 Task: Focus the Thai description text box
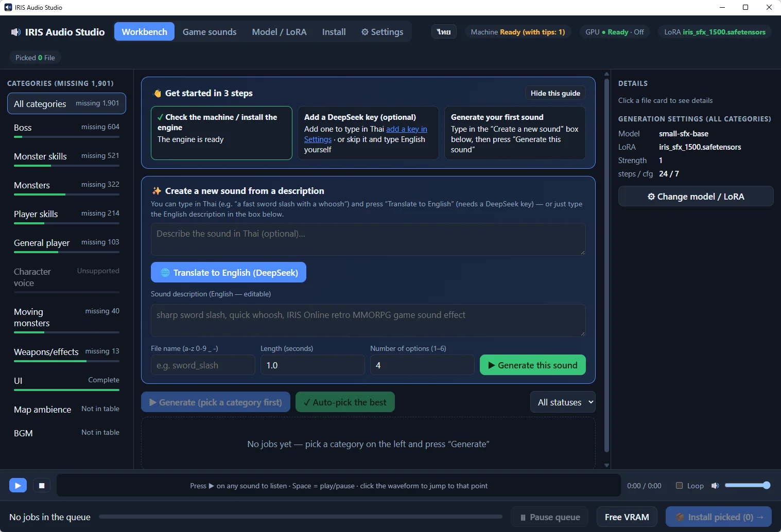pyautogui.click(x=368, y=239)
